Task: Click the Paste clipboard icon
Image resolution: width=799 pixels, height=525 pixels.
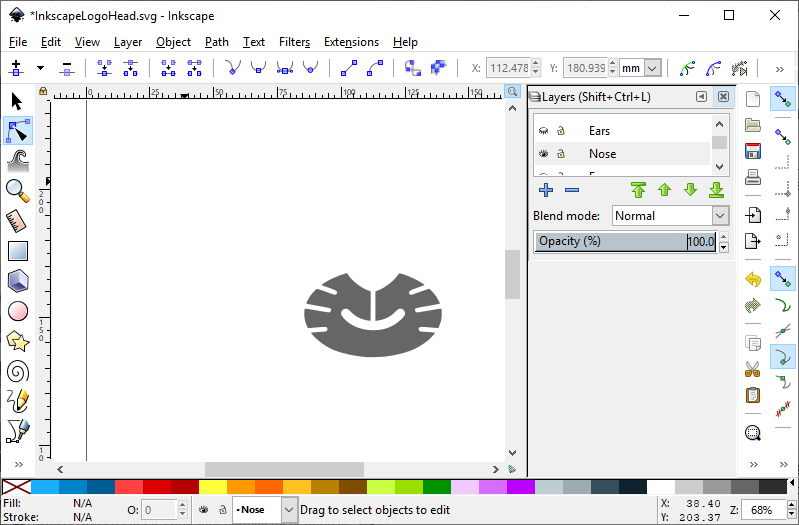Action: pos(753,395)
